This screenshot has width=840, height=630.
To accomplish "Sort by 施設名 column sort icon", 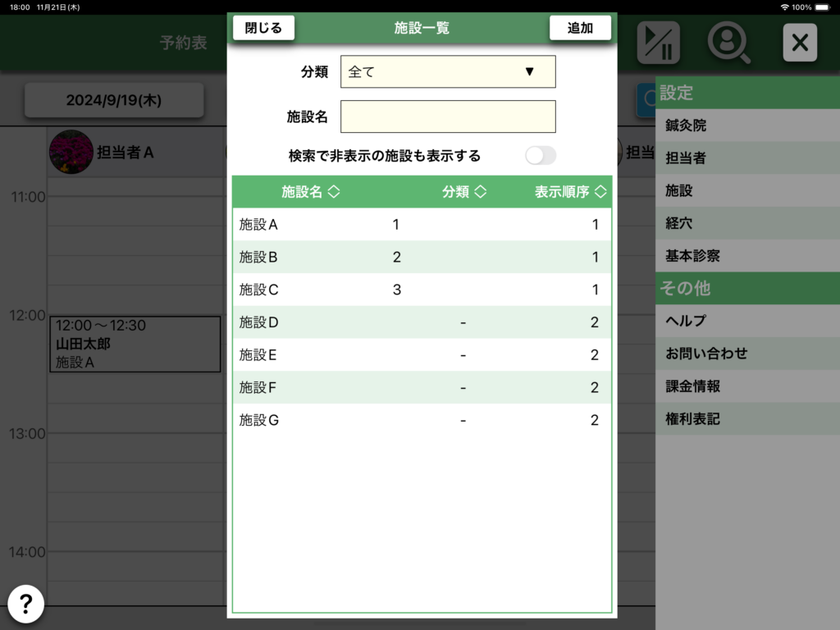I will point(333,192).
